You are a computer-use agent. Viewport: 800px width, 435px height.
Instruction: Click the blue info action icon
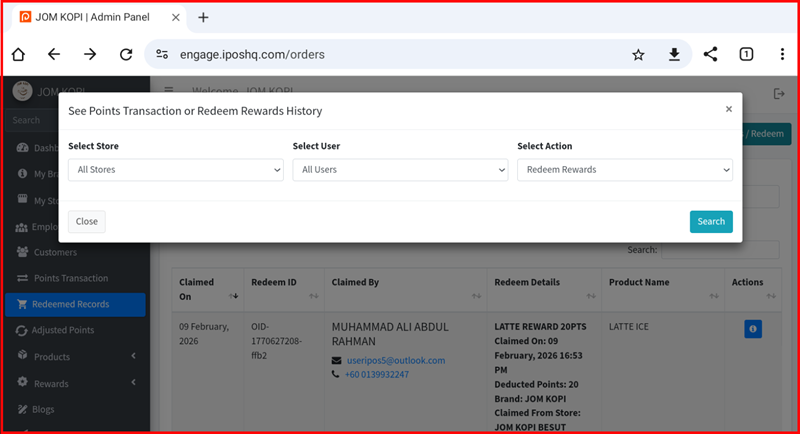[x=752, y=329]
